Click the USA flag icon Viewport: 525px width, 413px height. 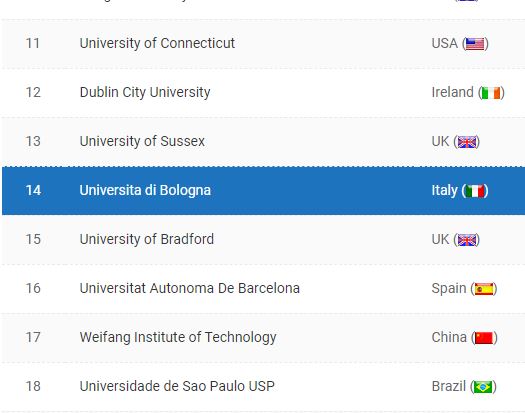pos(475,44)
